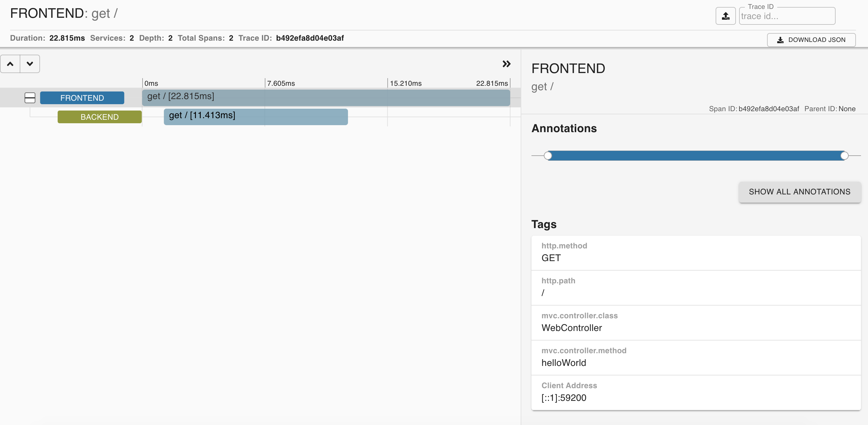The width and height of the screenshot is (868, 425).
Task: Click the 7.605ms timeline tick label
Action: click(281, 83)
